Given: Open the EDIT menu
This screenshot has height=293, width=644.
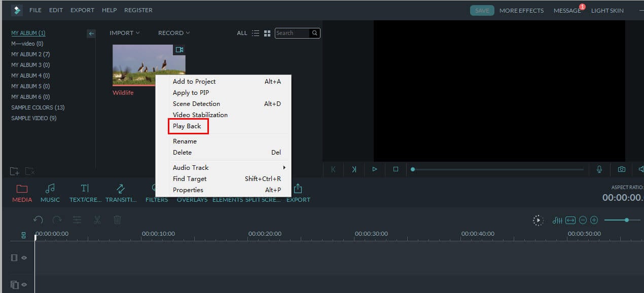Looking at the screenshot, I should coord(56,10).
